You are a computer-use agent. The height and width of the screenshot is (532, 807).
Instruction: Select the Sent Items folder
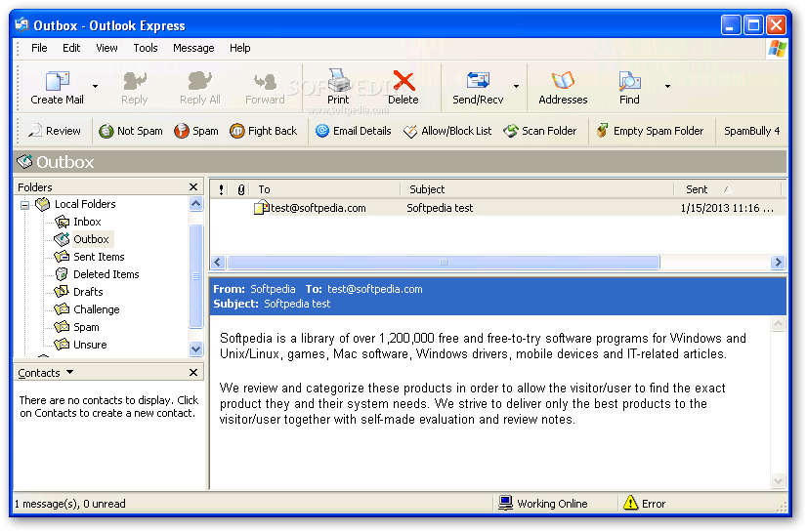pyautogui.click(x=99, y=257)
